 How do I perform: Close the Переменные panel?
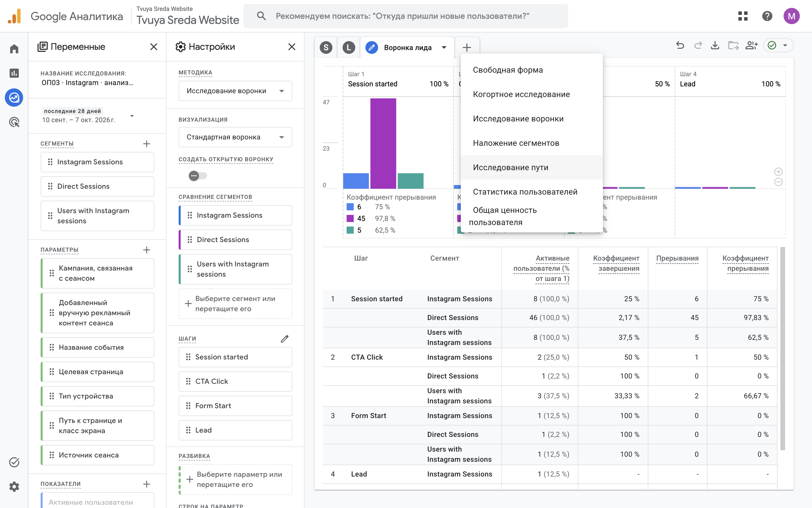pos(154,47)
